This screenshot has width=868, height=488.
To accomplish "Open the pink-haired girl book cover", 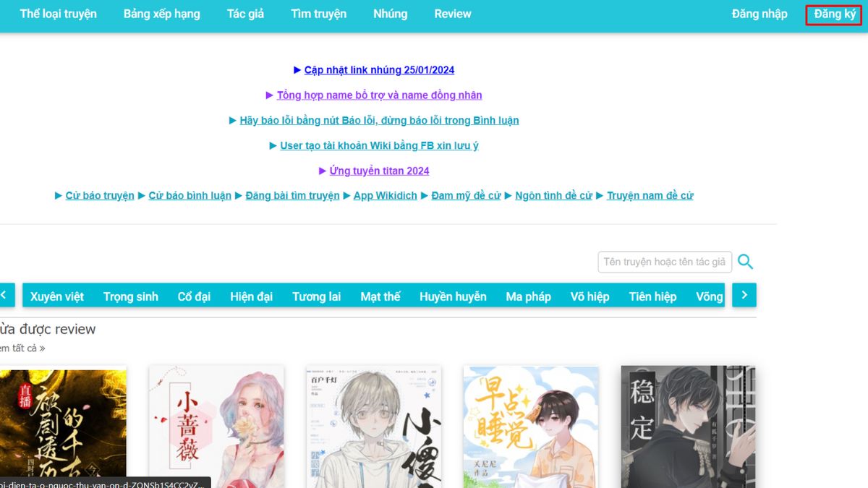I will pyautogui.click(x=216, y=425).
